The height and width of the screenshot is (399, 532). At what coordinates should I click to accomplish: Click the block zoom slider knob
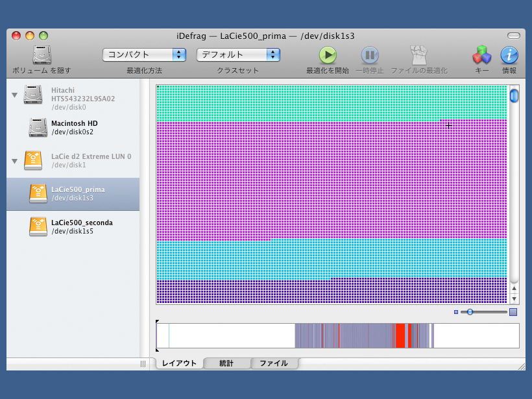pos(470,312)
